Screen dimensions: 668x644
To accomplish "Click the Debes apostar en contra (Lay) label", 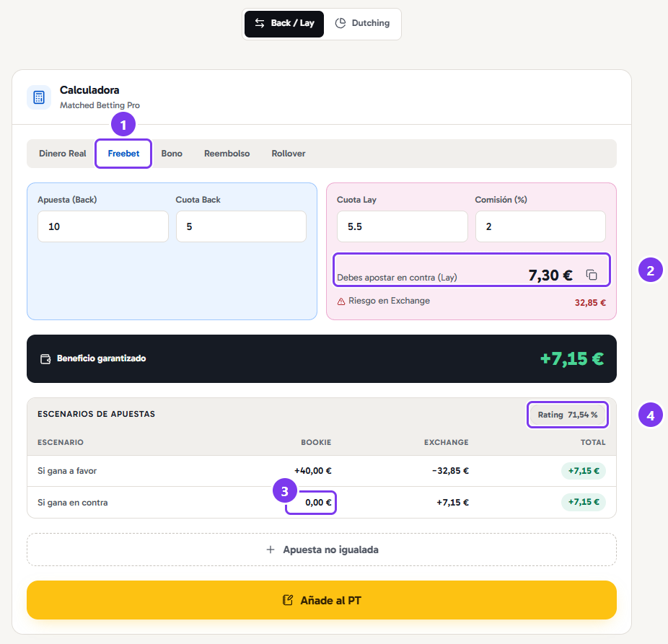I will point(397,277).
